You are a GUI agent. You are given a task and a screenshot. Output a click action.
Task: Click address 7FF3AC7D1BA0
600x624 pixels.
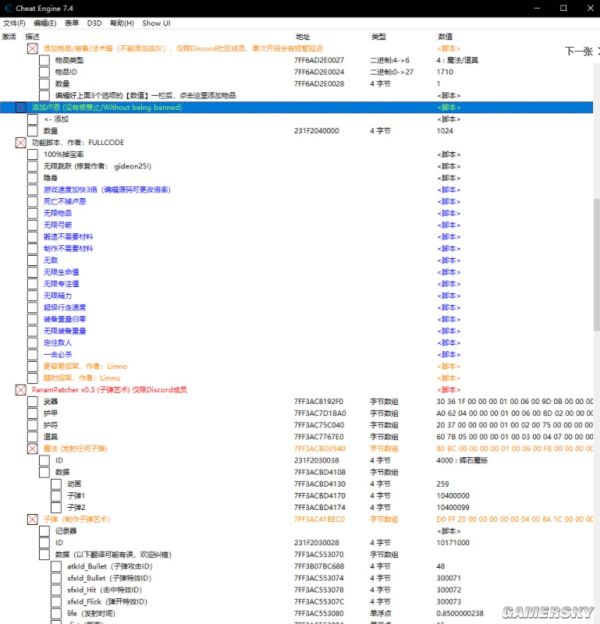pos(320,413)
